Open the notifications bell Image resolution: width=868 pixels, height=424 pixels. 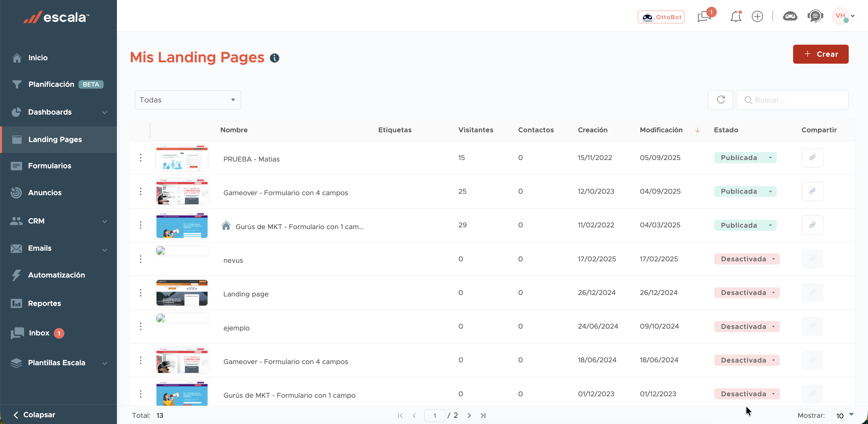point(735,17)
